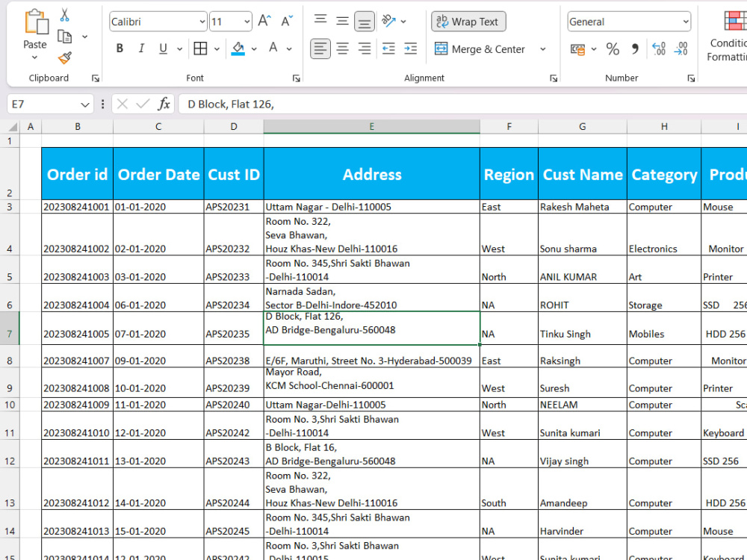Open the Orientation dropdown arrow
The image size is (747, 560).
403,22
